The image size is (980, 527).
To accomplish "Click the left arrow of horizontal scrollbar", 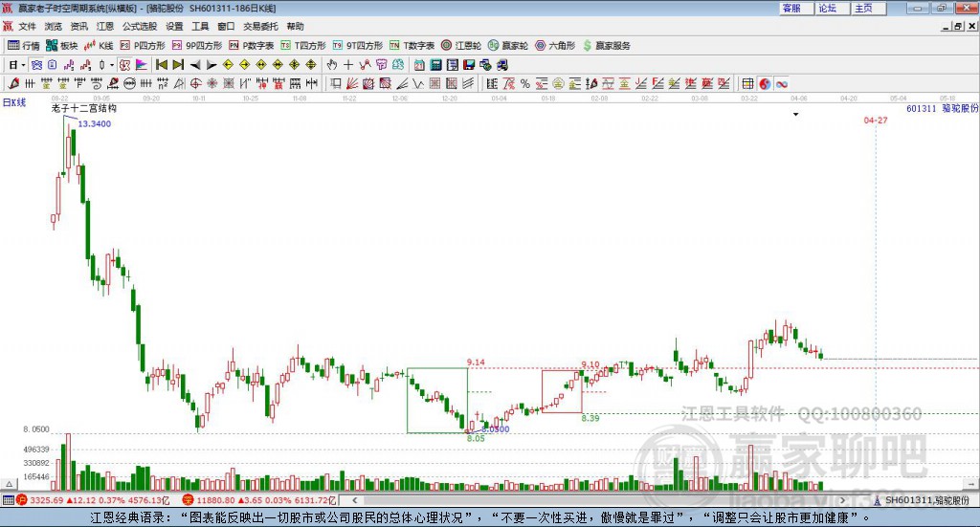I will [x=354, y=500].
